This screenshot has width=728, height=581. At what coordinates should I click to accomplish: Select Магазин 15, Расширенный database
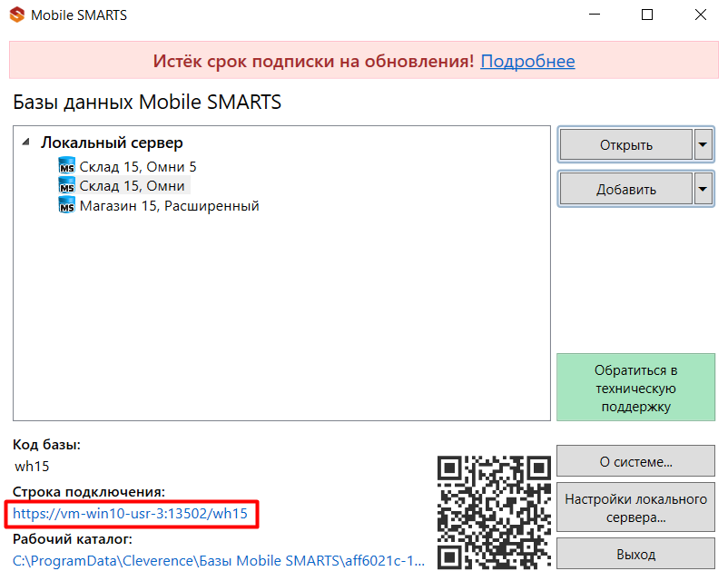pos(169,205)
